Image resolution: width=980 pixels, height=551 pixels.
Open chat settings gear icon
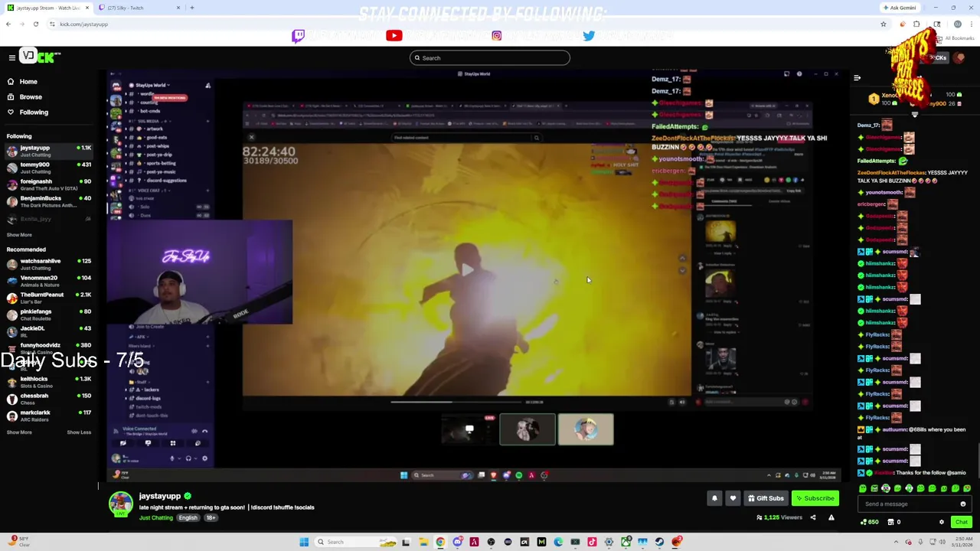pos(942,522)
